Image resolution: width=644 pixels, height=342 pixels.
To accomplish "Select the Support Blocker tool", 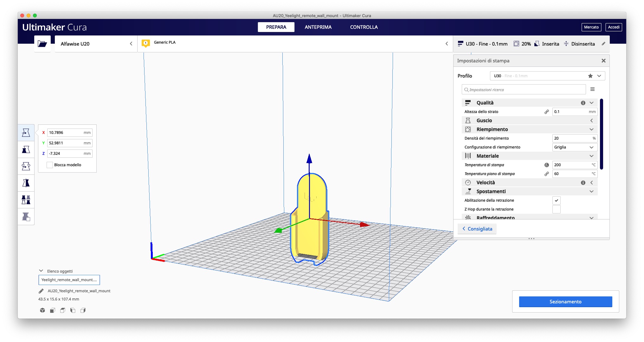I will point(26,217).
